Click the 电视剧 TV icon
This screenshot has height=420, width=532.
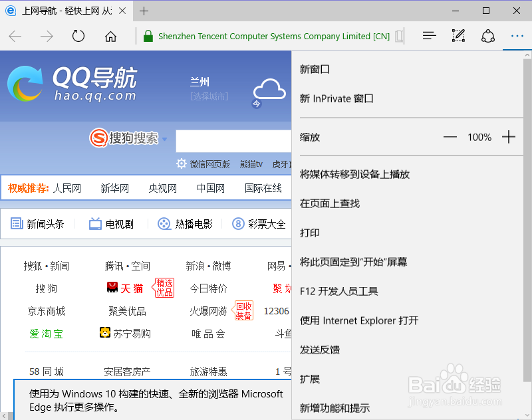click(95, 224)
